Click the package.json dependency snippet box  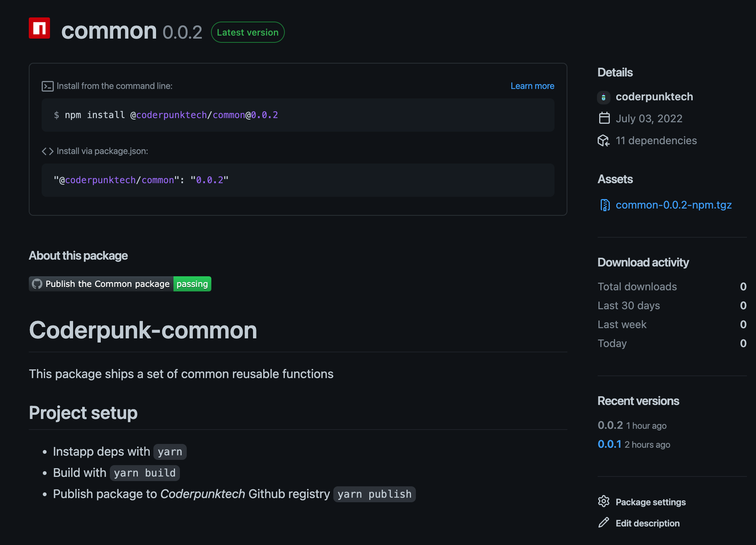tap(298, 180)
